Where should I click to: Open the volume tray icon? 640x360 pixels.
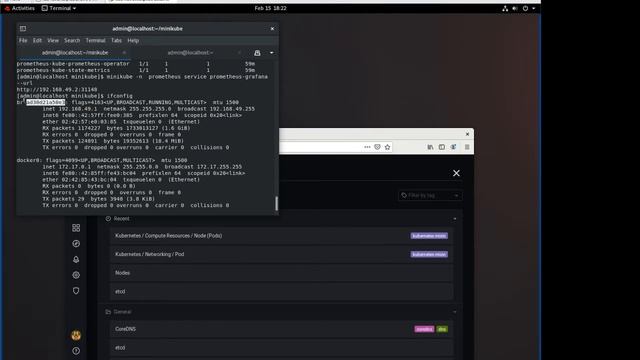click(x=515, y=8)
